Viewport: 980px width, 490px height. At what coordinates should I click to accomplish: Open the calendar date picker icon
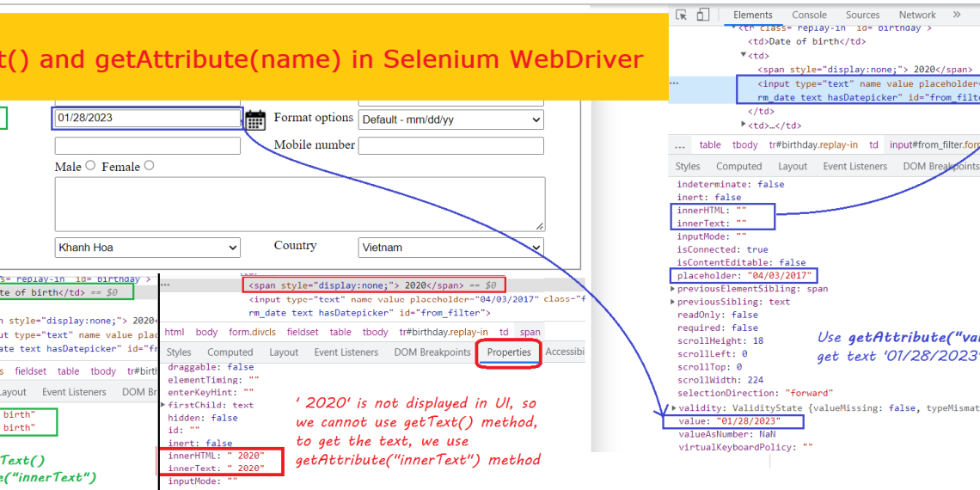click(255, 119)
